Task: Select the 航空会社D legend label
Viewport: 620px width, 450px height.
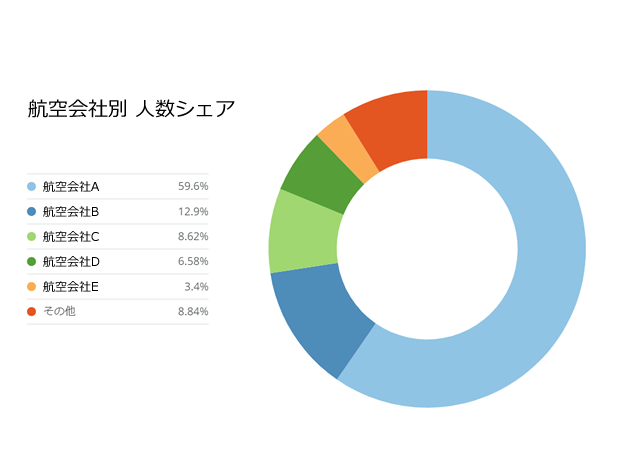Action: pos(71,262)
